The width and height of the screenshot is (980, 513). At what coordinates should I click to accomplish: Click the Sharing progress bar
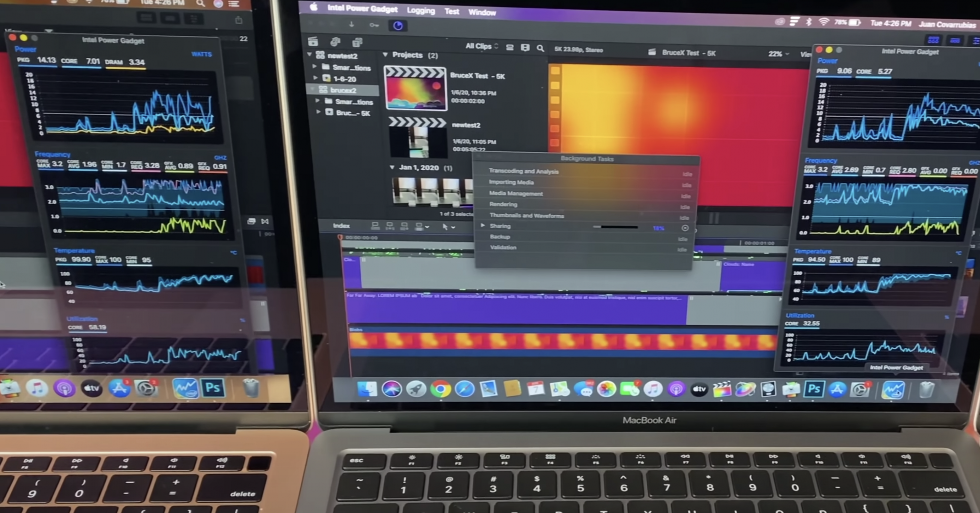(616, 227)
